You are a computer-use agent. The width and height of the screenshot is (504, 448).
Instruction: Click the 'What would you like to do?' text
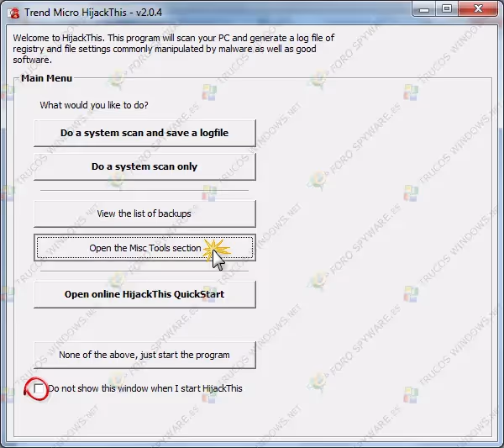click(x=94, y=105)
